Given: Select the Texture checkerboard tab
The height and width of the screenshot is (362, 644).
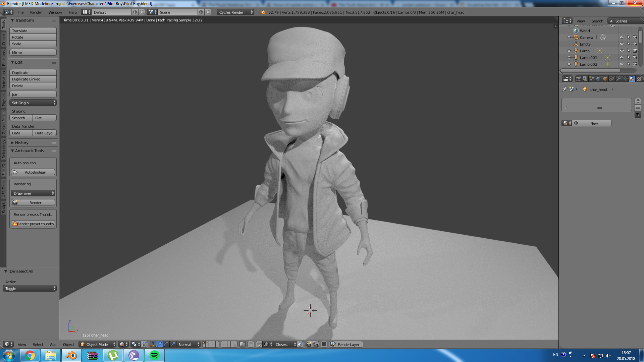Looking at the screenshot, I should pos(639,79).
